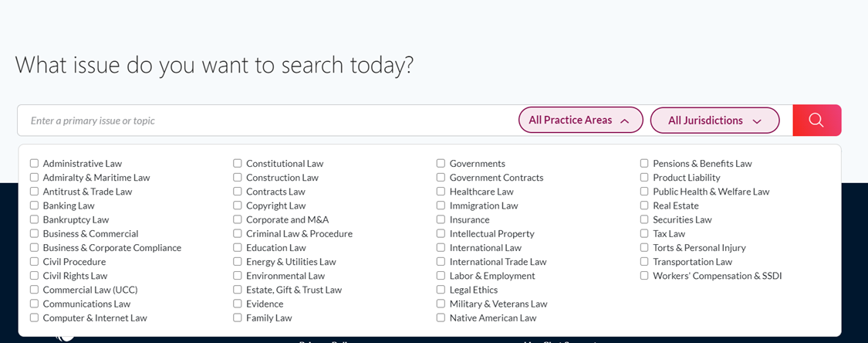Enable Workers' Compensation & SSDI filter
Image resolution: width=868 pixels, height=343 pixels.
(644, 276)
